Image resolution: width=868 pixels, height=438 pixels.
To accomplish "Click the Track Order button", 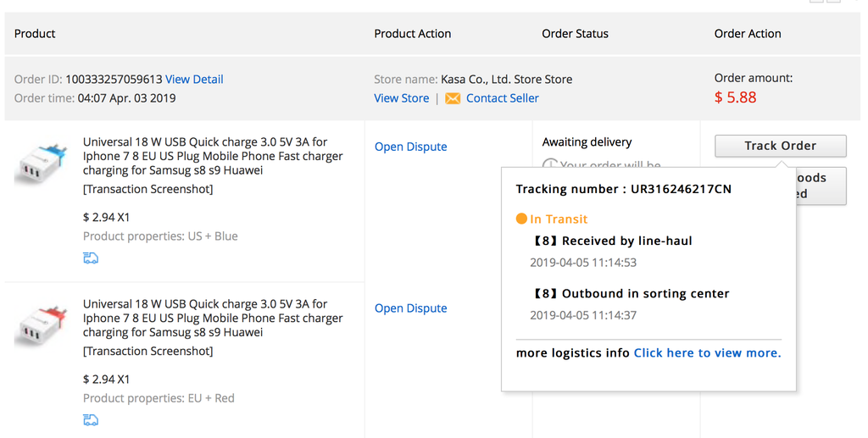I will [780, 146].
